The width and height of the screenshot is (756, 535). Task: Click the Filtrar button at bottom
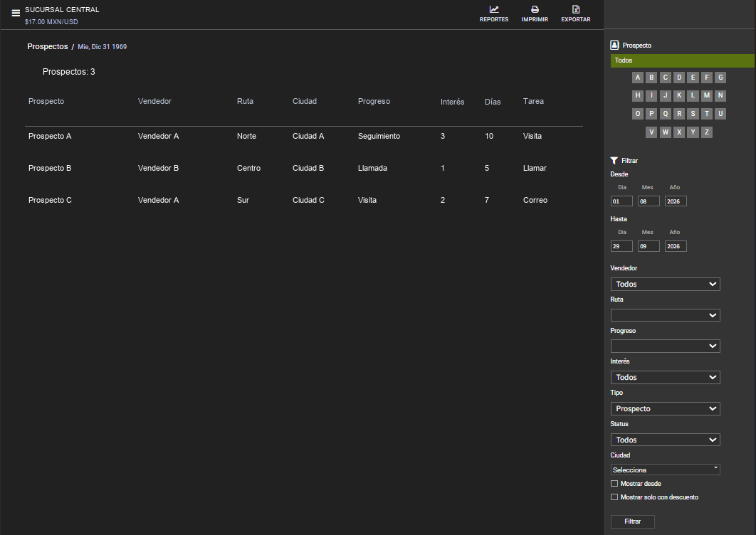(x=633, y=521)
